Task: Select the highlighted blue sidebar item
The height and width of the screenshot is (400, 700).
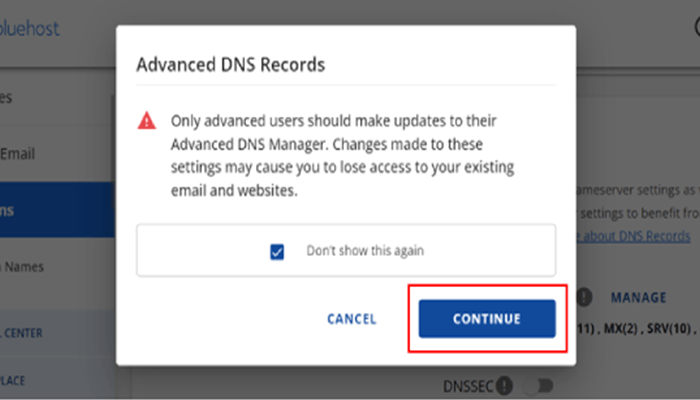Action: (x=57, y=209)
